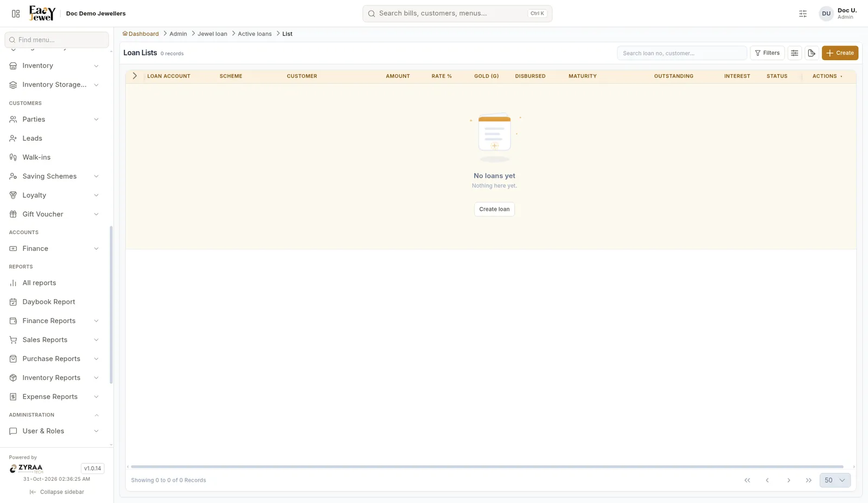Image resolution: width=868 pixels, height=503 pixels.
Task: Expand the Purchase Reports menu
Action: [x=54, y=359]
